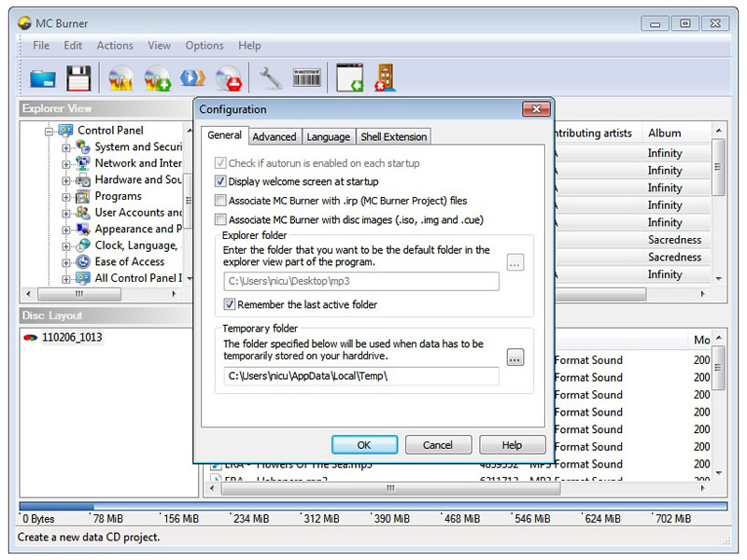Screen dimensions: 747x560
Task: Close the Configuration dialog
Action: (x=536, y=109)
